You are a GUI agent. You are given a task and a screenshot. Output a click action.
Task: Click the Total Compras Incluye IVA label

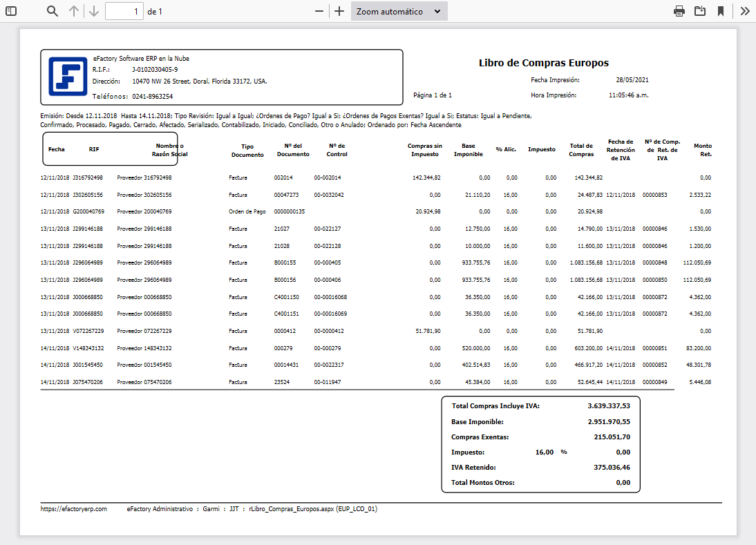[x=495, y=406]
